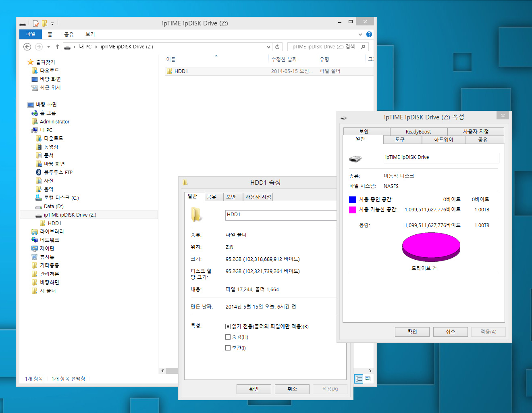
Task: Open Customize Quick Access Toolbar dropdown
Action: point(52,23)
